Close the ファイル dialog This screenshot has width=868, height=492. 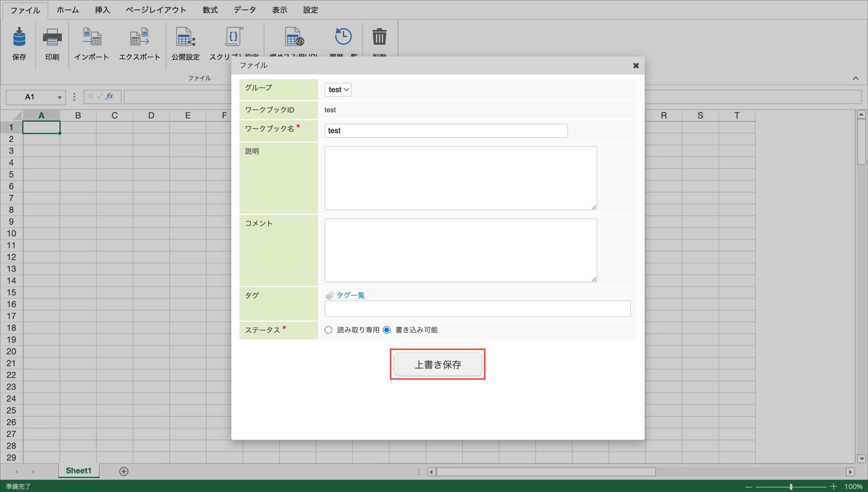tap(636, 65)
